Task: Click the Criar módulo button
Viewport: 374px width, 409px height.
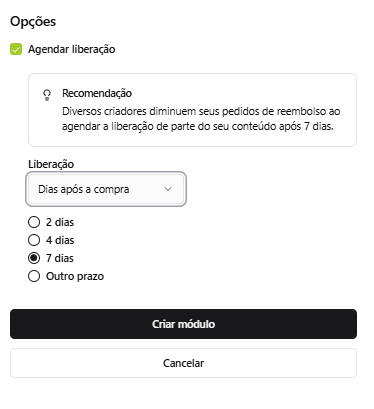Action: click(x=183, y=324)
